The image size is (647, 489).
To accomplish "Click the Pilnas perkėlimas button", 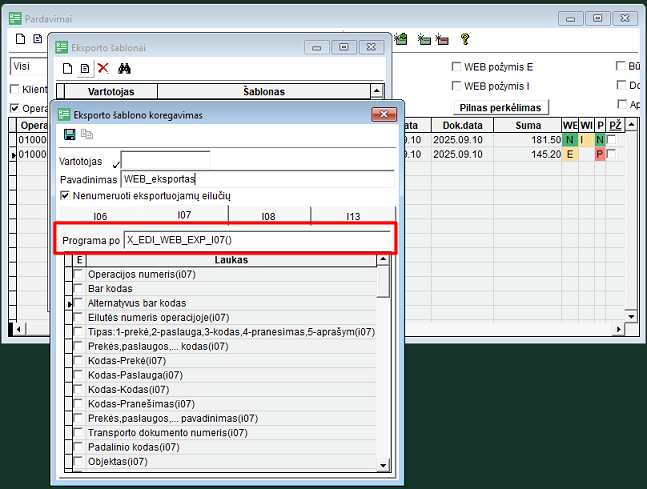I will coord(501,108).
